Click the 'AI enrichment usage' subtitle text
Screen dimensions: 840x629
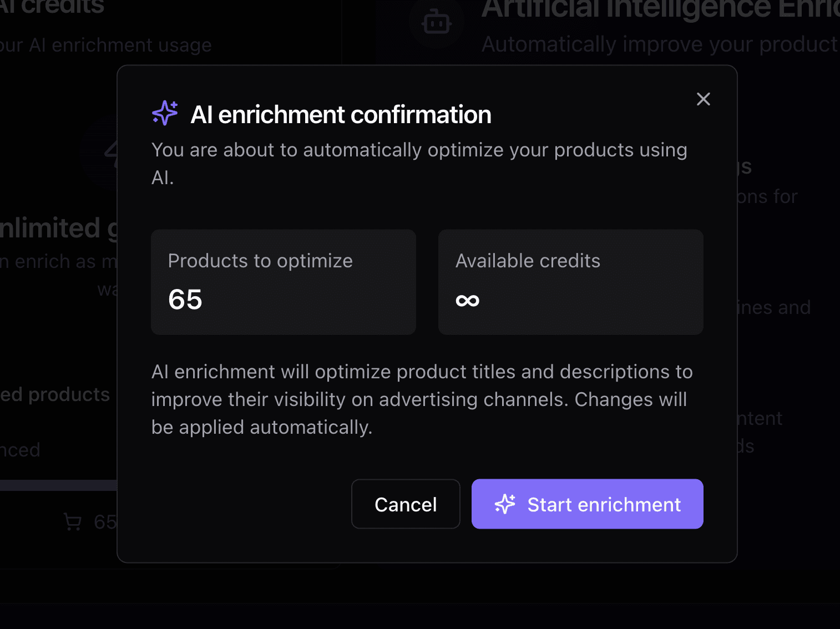pyautogui.click(x=105, y=45)
